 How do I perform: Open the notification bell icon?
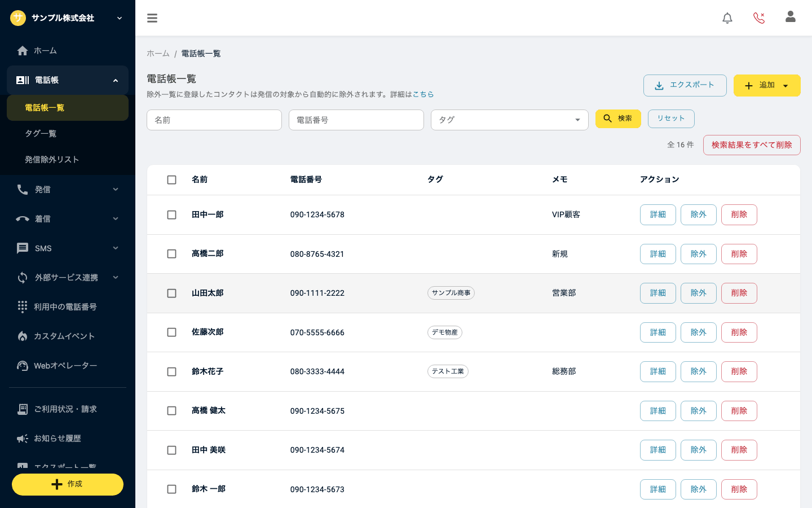[x=727, y=18]
